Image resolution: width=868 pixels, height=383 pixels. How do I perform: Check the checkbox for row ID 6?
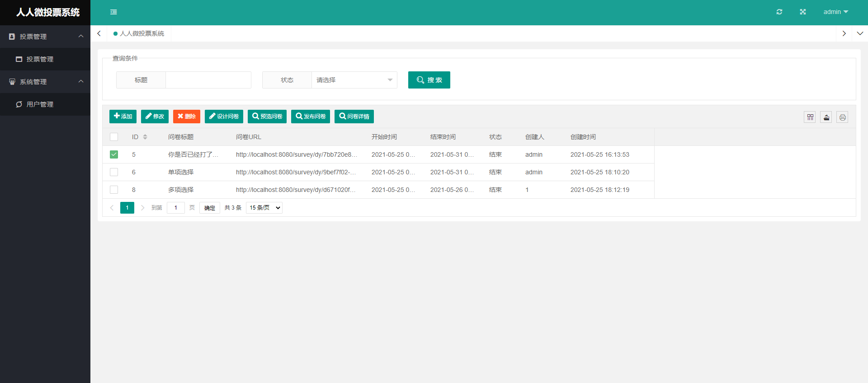[114, 172]
